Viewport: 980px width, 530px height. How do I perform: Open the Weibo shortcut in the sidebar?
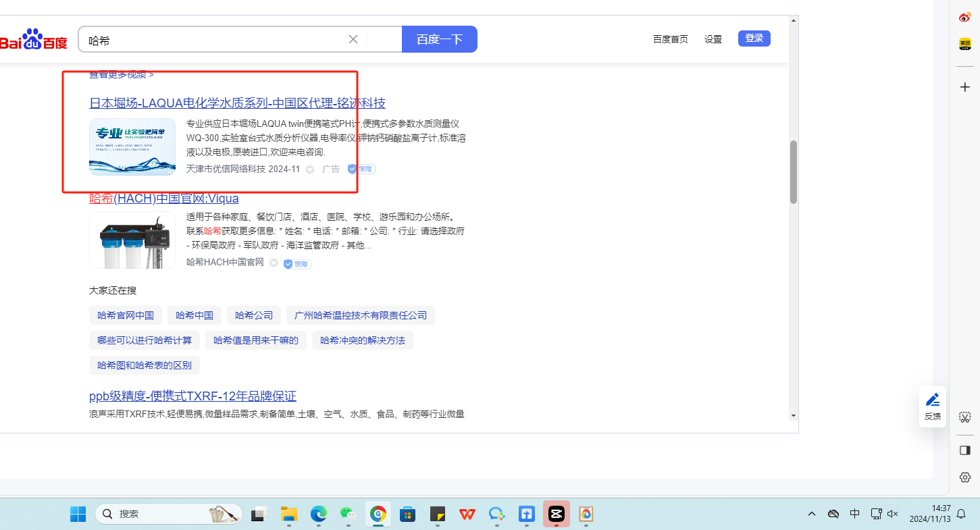(x=965, y=17)
